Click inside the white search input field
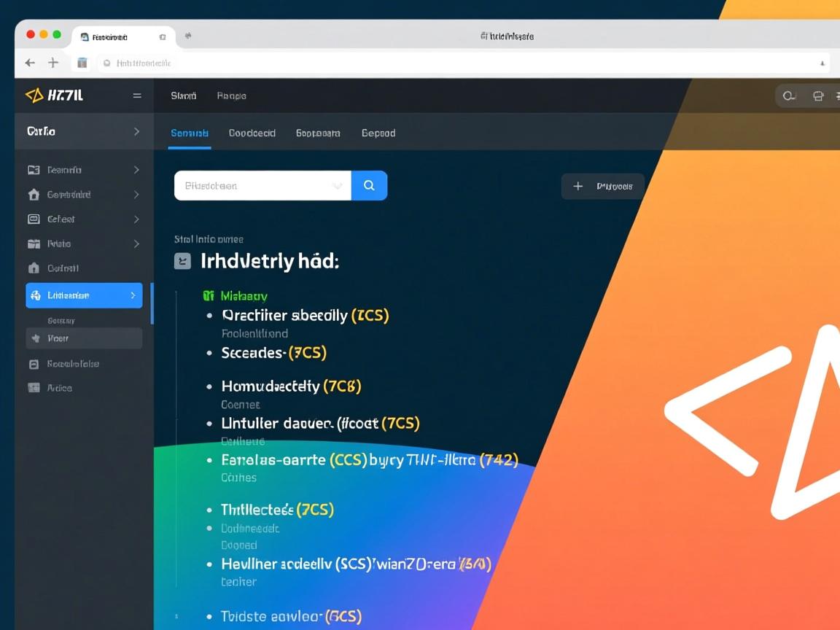Viewport: 840px width, 630px height. coord(252,186)
